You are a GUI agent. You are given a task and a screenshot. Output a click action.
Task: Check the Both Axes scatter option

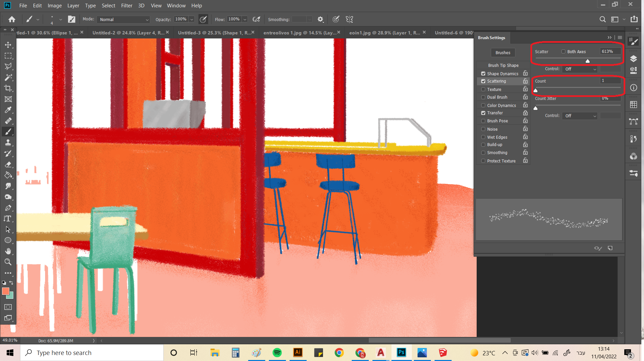pos(563,51)
